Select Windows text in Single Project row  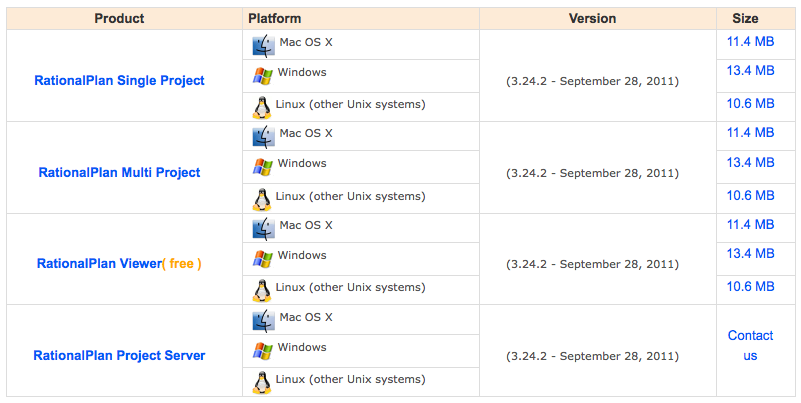(302, 73)
